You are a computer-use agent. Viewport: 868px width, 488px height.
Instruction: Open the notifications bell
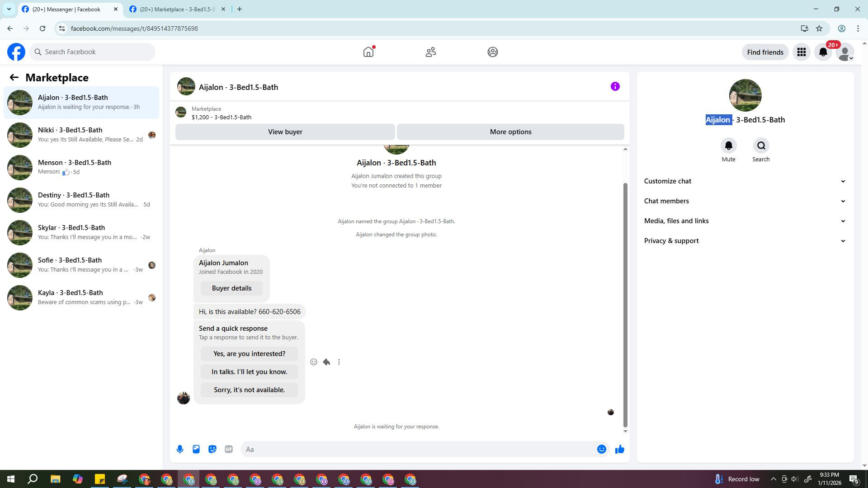[823, 52]
